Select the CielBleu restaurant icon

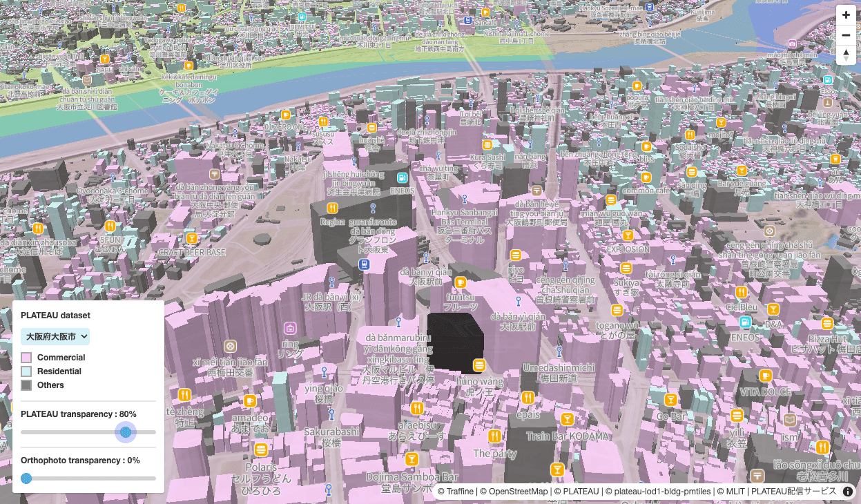click(x=741, y=293)
